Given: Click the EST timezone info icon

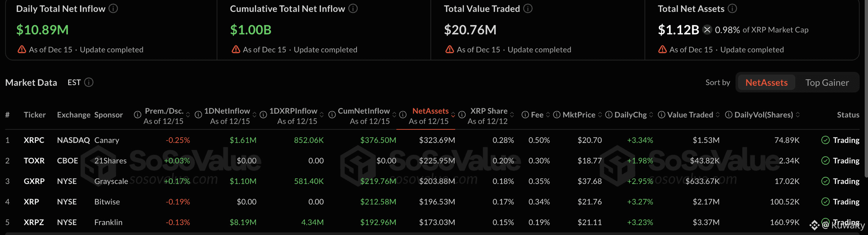Looking at the screenshot, I should point(89,82).
